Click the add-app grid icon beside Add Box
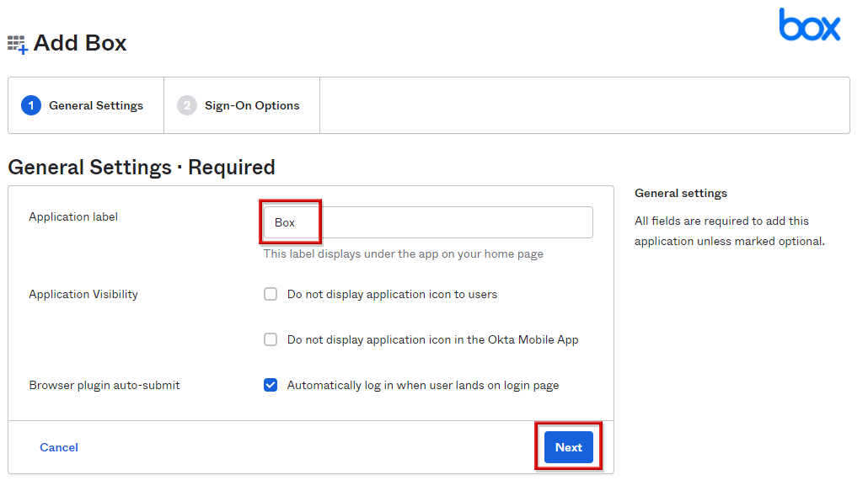The height and width of the screenshot is (491, 868). [x=17, y=44]
